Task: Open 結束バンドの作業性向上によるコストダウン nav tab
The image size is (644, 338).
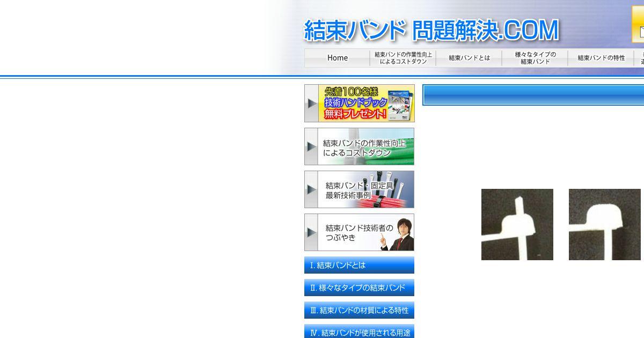Action: point(403,58)
